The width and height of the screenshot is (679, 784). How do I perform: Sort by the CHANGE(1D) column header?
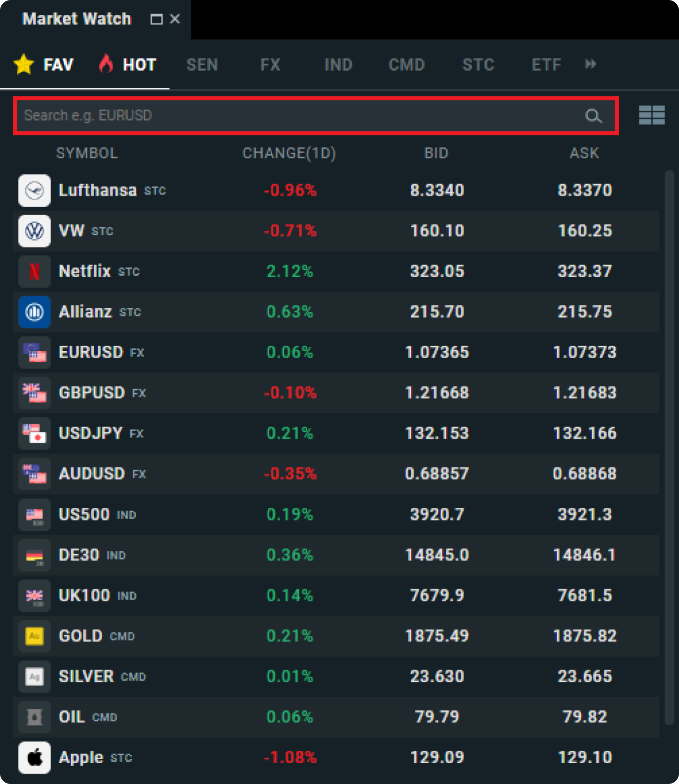coord(289,153)
